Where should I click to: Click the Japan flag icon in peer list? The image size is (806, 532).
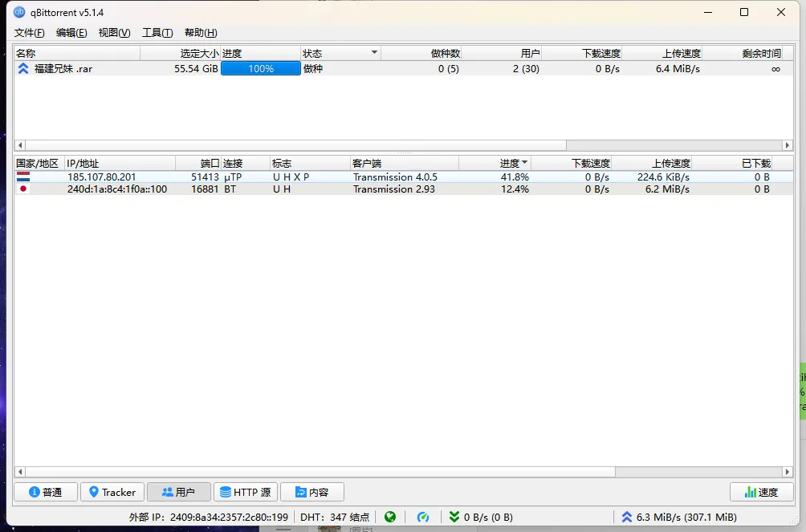[x=23, y=189]
